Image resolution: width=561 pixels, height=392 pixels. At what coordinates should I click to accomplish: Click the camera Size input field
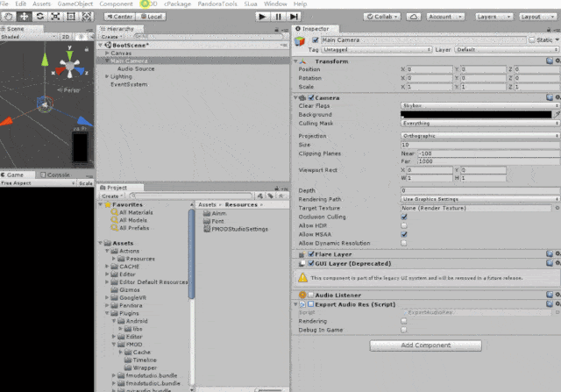[x=479, y=145]
